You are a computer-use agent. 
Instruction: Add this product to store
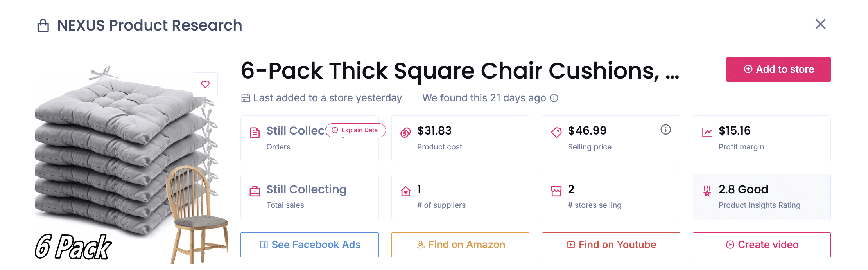(x=778, y=69)
